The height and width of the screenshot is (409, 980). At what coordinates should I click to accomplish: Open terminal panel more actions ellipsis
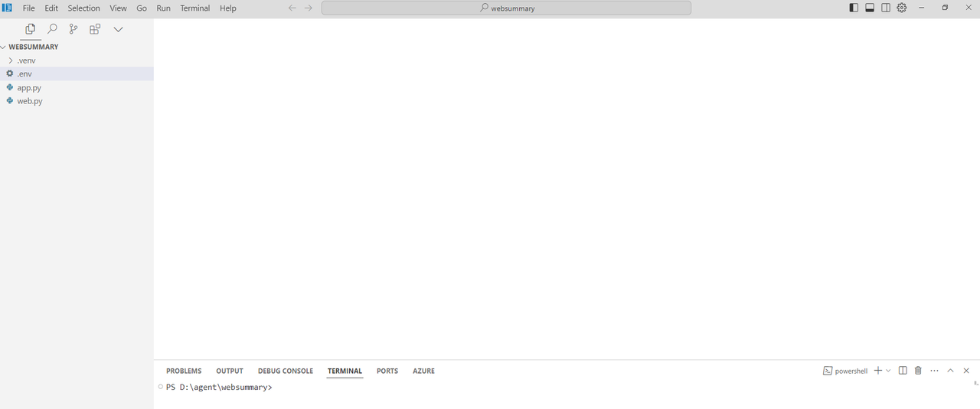click(x=934, y=371)
